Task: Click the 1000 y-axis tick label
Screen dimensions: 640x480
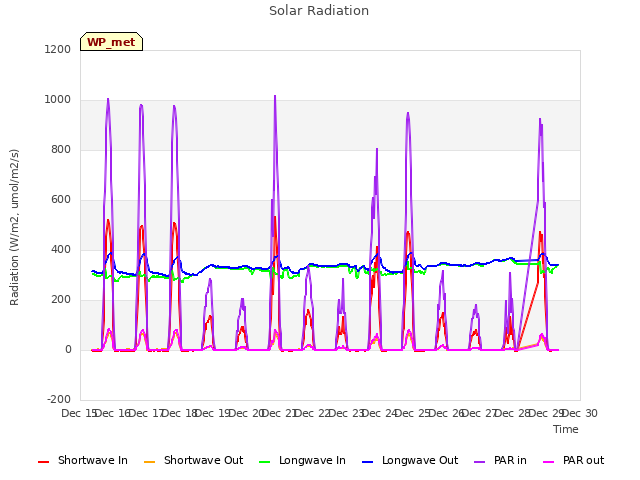Action: (x=58, y=100)
